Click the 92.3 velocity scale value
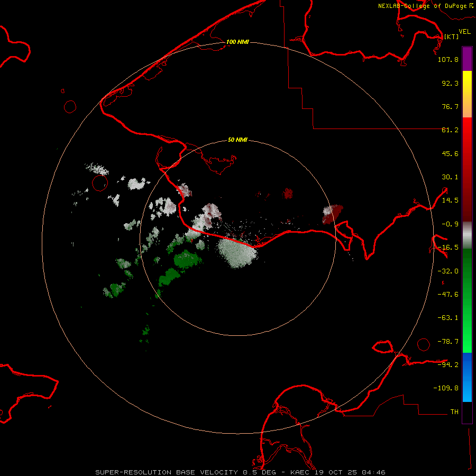The height and width of the screenshot is (476, 476). tap(450, 83)
